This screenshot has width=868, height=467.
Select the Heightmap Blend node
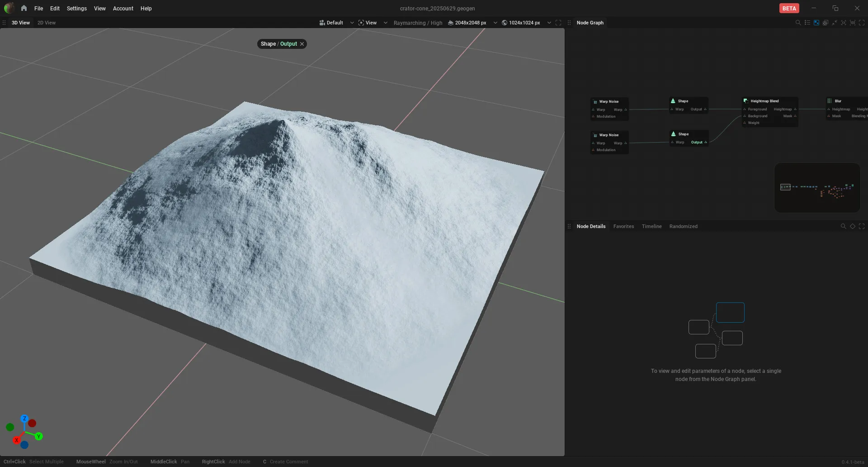pyautogui.click(x=770, y=112)
